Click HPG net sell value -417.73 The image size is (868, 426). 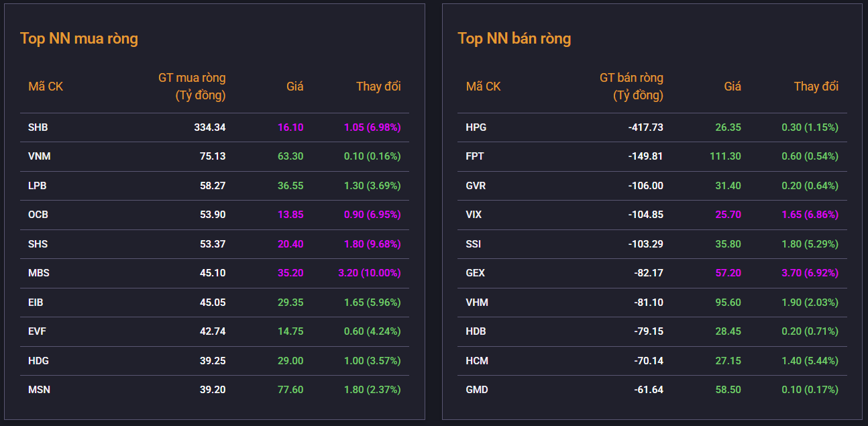646,127
